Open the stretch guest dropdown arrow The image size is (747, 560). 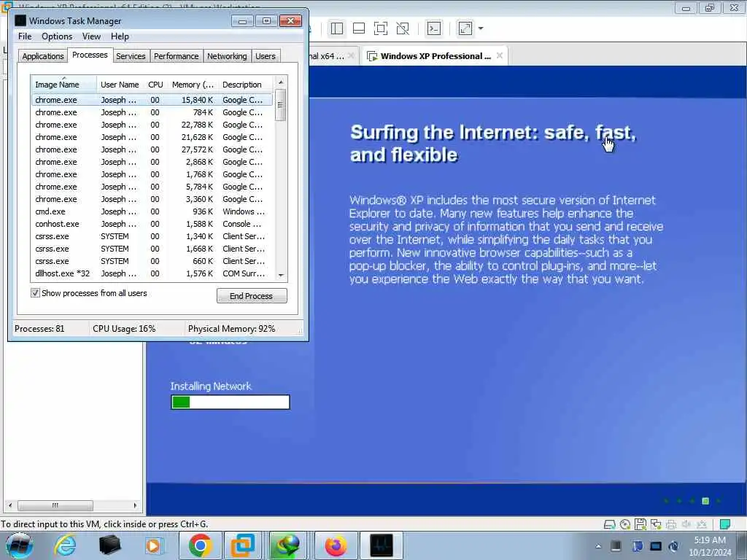pos(481,28)
